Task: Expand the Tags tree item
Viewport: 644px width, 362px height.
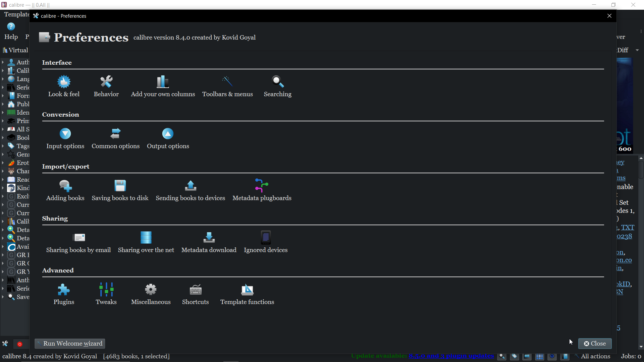Action: [x=3, y=146]
